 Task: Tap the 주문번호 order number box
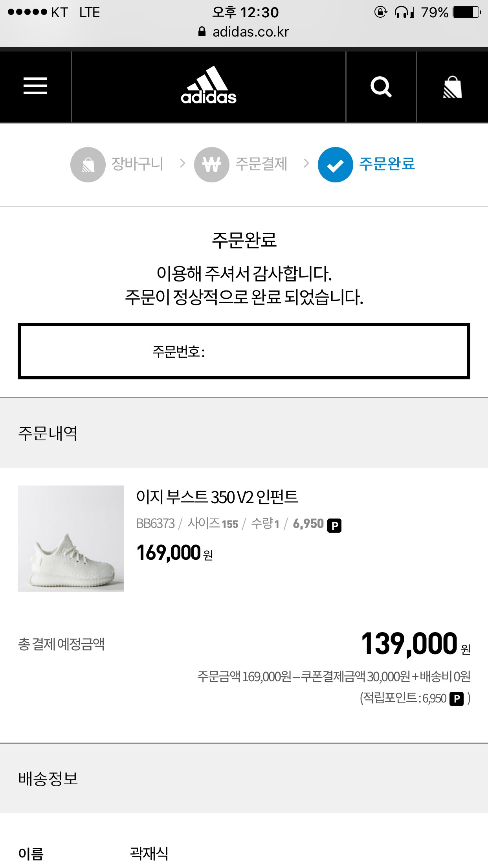[244, 351]
